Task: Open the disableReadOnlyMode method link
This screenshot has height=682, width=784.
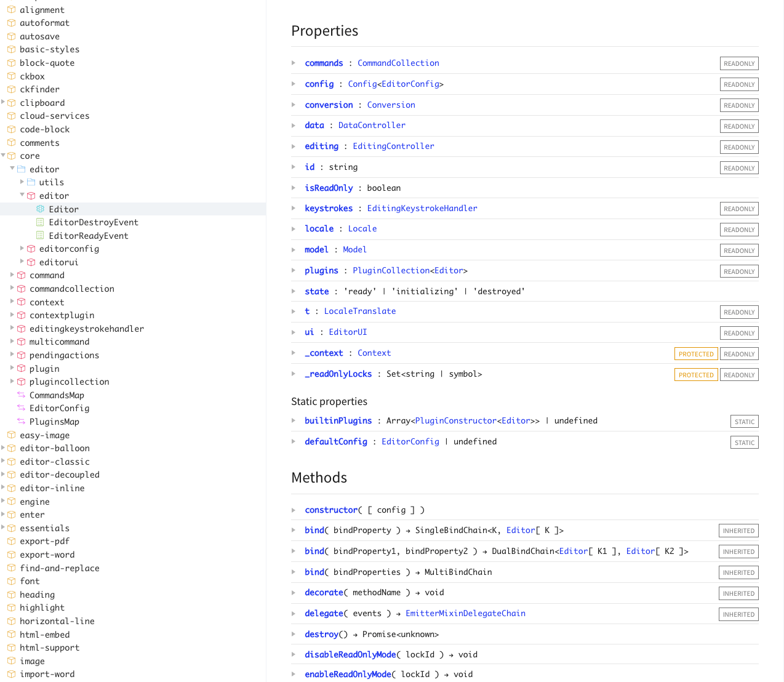Action: (x=350, y=654)
